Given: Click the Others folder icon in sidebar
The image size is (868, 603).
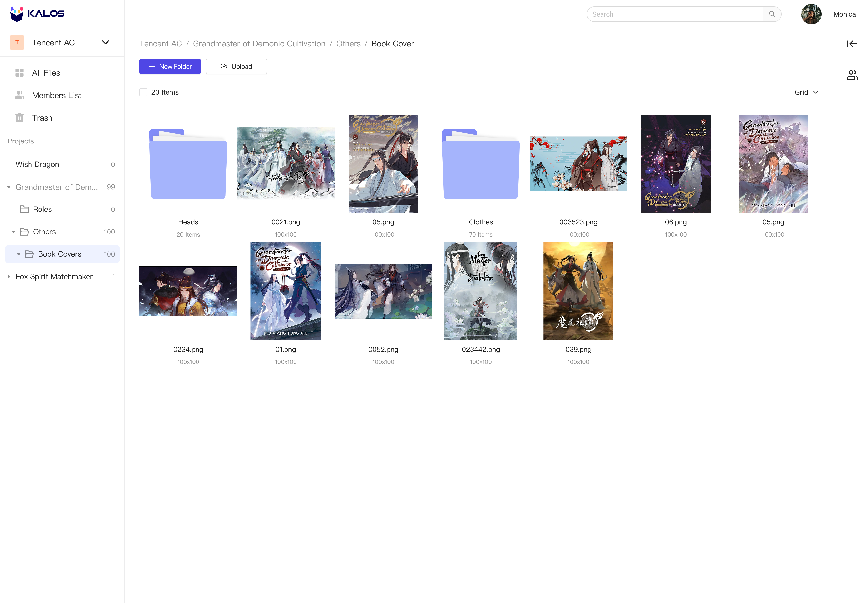Looking at the screenshot, I should 24,231.
